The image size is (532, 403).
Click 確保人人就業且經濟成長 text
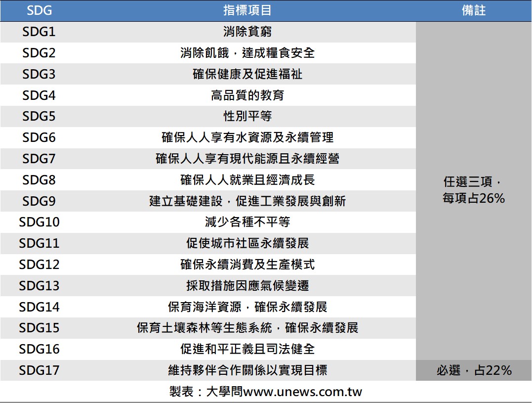coord(247,180)
